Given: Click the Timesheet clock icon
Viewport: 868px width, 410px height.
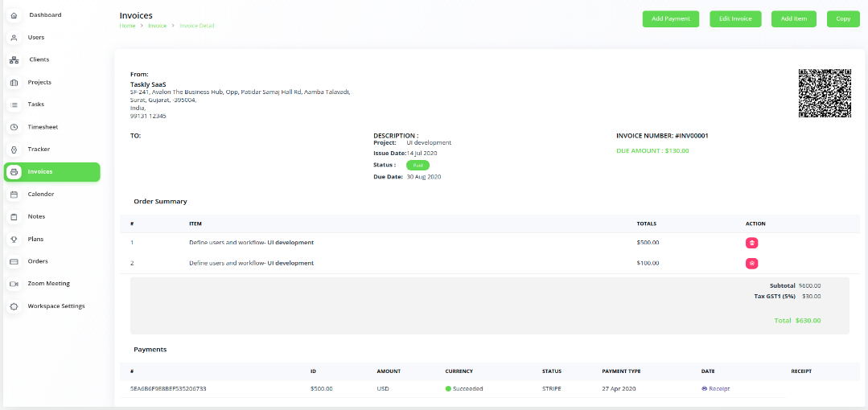Looking at the screenshot, I should coord(14,127).
